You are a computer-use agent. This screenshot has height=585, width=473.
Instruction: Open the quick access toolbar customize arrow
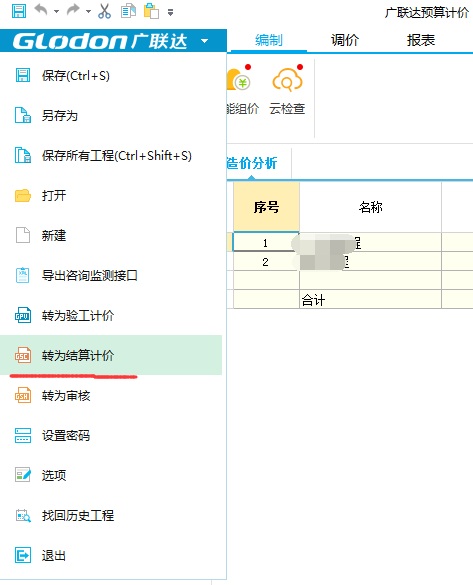(x=170, y=13)
